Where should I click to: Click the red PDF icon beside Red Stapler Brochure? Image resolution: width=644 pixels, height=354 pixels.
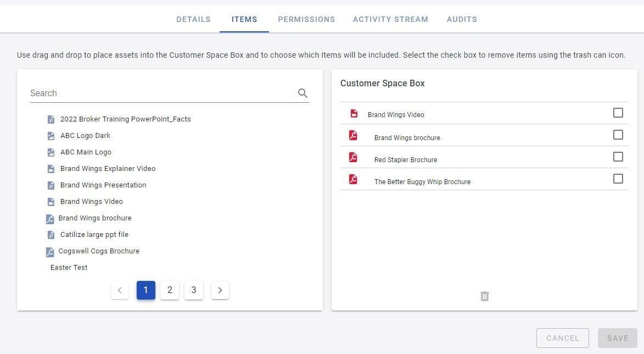click(353, 157)
